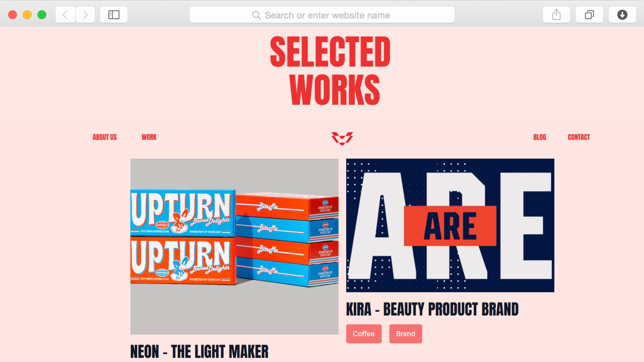Click the browser back arrow button
Viewport: 644px width, 362px height.
pos(65,15)
